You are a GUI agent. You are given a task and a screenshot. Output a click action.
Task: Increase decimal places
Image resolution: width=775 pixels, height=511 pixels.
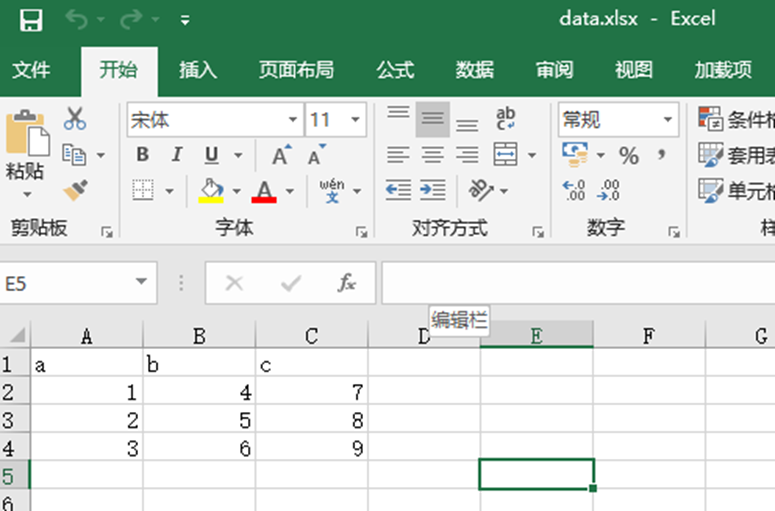[x=573, y=190]
